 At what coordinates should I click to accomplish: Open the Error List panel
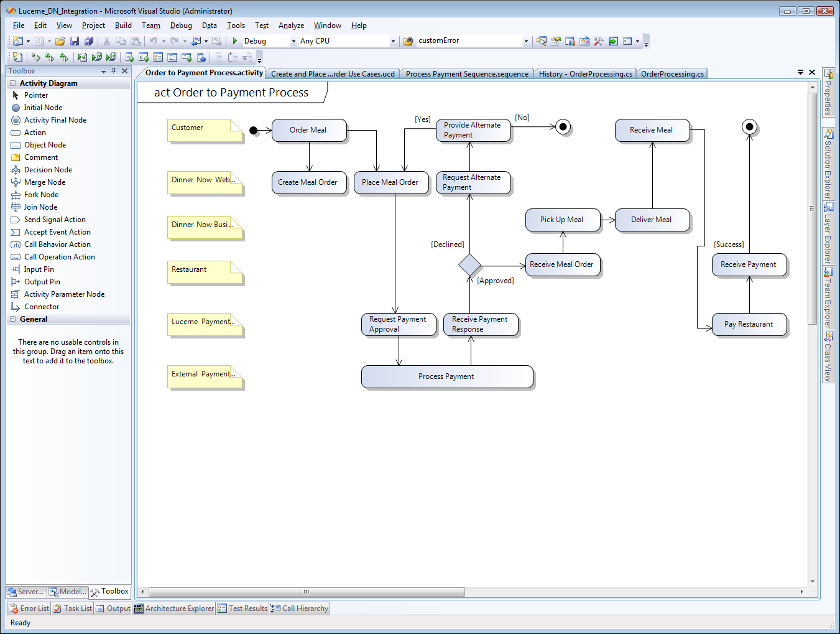(x=29, y=608)
